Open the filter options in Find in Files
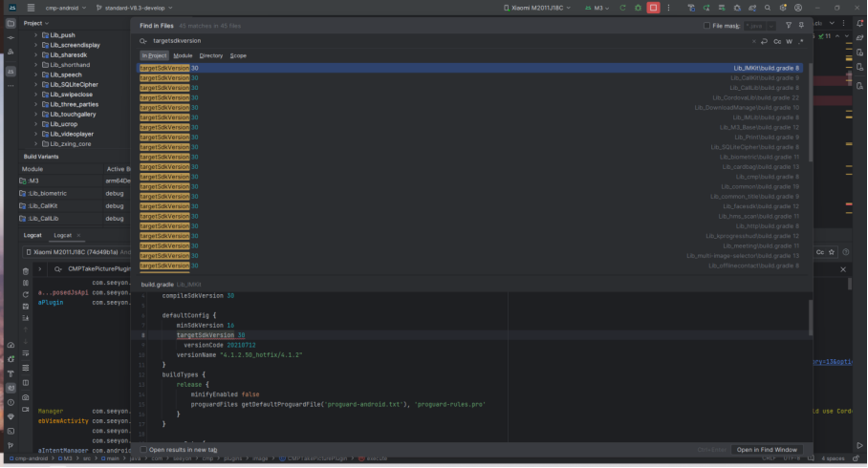The image size is (868, 468). pyautogui.click(x=788, y=26)
